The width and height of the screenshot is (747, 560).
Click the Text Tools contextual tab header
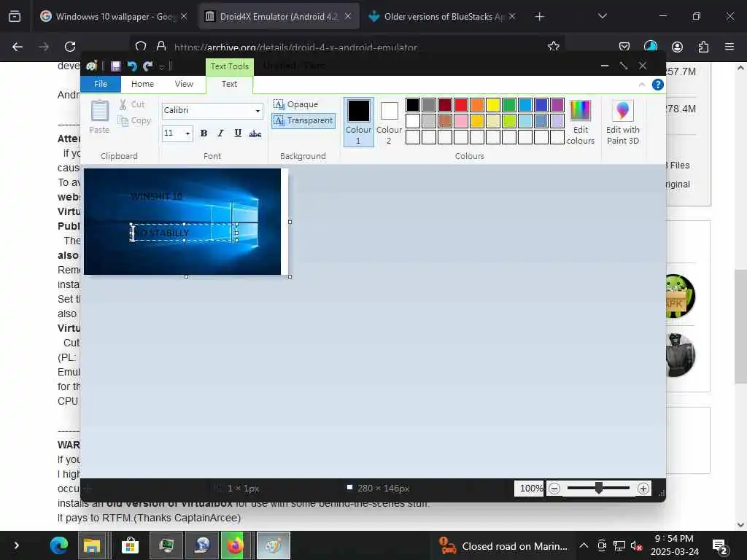[230, 66]
